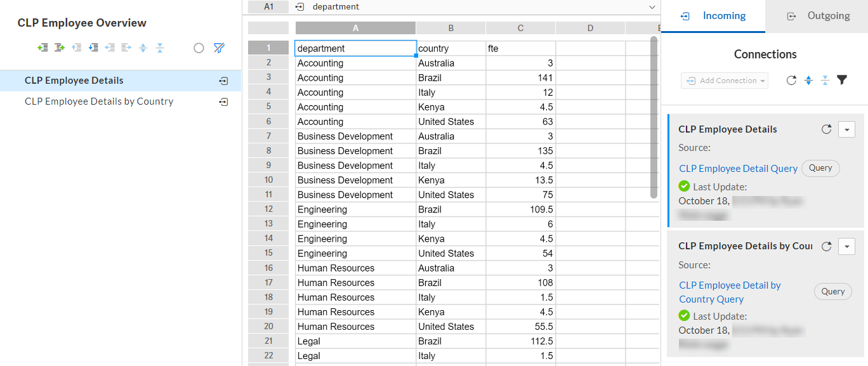Select column D header
Screen dimensions: 868x366
tap(591, 28)
